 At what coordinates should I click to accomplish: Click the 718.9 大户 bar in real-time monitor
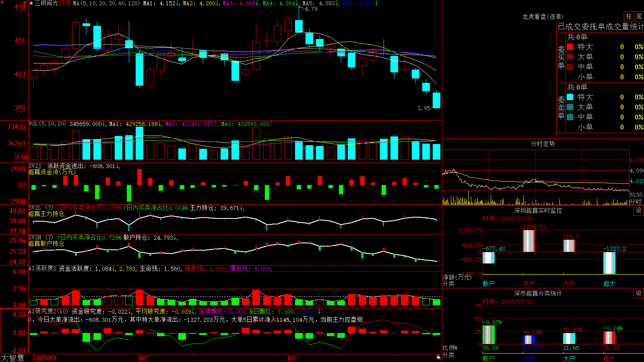[x=569, y=246]
